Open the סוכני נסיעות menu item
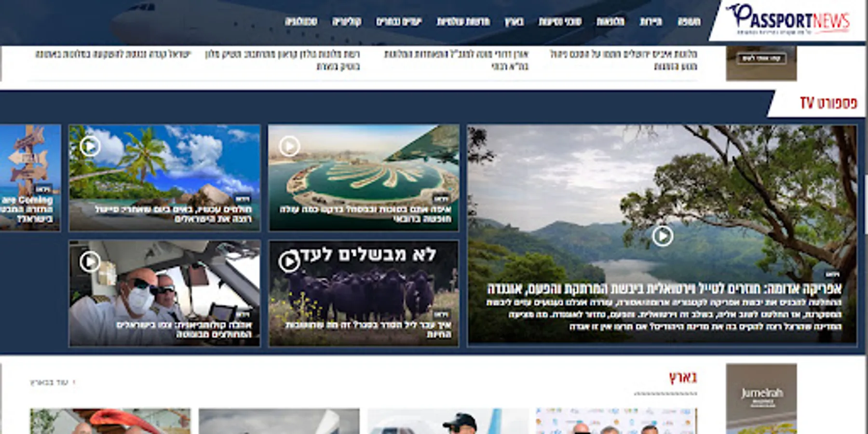This screenshot has width=868, height=434. pyautogui.click(x=560, y=22)
